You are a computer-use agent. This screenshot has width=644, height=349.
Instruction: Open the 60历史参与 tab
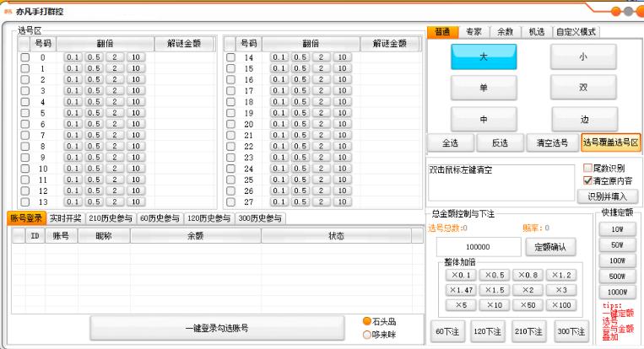[160, 218]
